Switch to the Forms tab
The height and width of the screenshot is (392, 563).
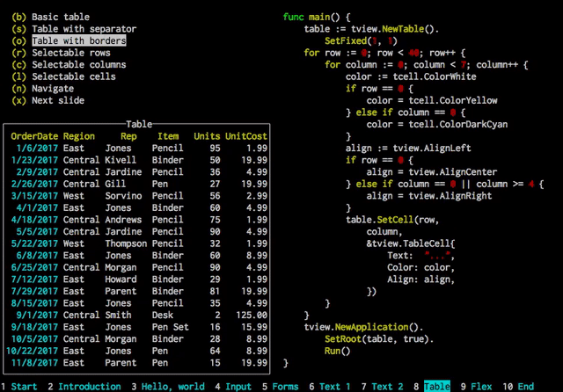(284, 386)
